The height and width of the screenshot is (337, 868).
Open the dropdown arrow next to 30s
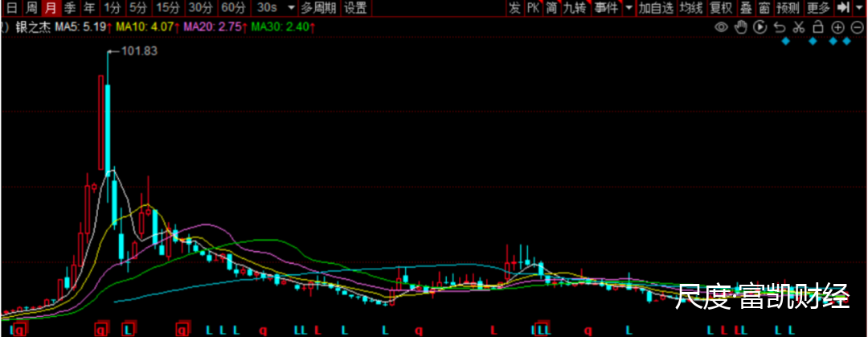289,8
